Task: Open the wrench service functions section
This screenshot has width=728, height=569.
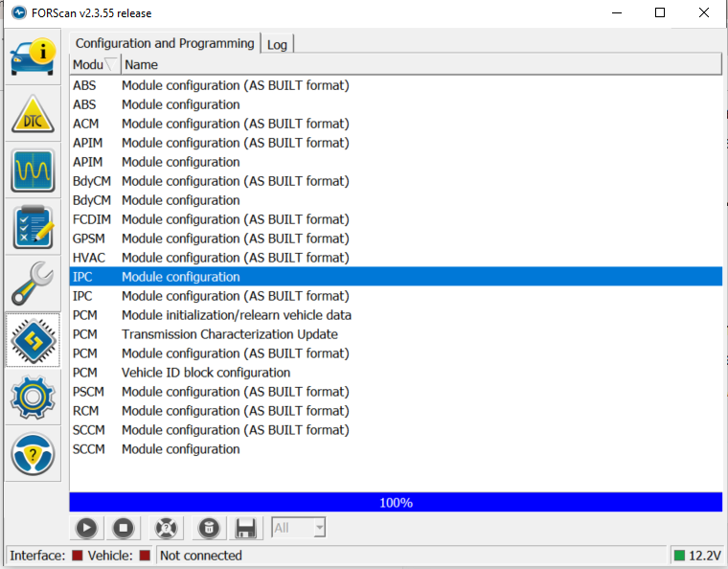Action: (33, 284)
